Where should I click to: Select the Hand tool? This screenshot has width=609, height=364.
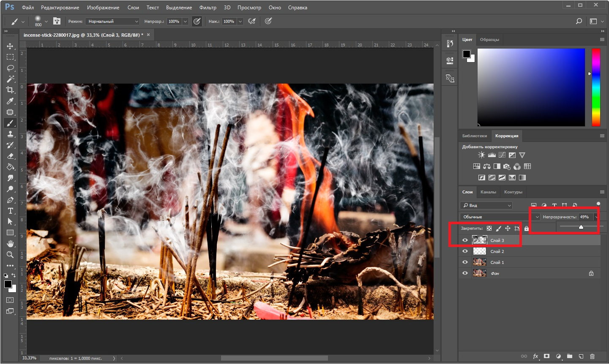click(x=10, y=244)
